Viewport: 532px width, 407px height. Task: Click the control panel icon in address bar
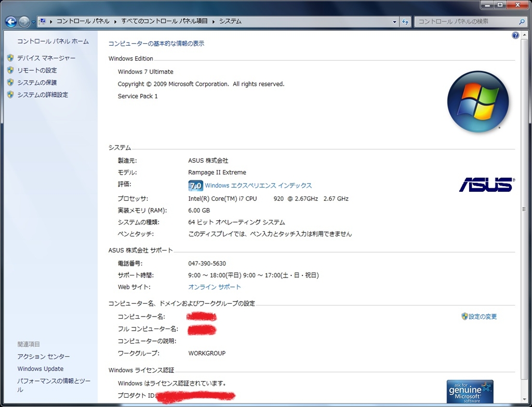point(43,21)
